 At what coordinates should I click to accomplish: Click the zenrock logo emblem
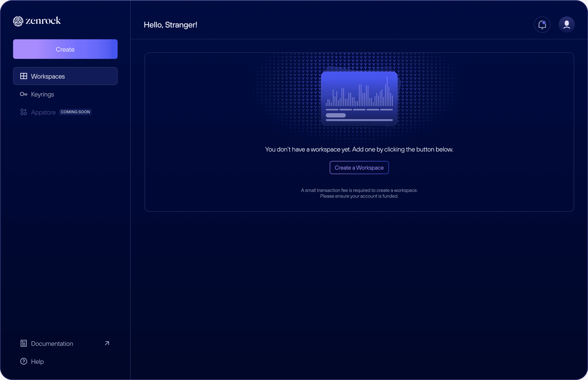pyautogui.click(x=18, y=21)
